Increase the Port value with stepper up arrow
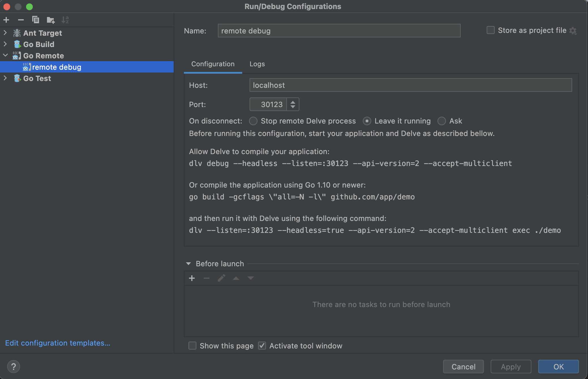 coord(293,102)
